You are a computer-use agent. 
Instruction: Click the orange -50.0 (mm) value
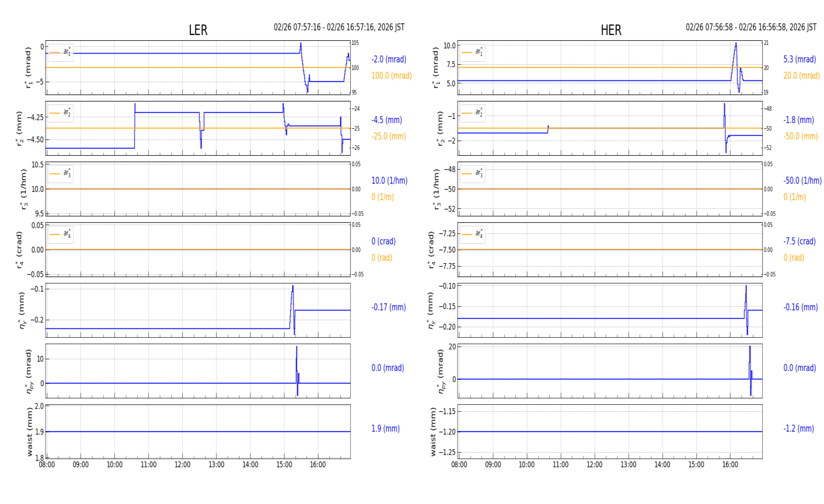pyautogui.click(x=801, y=136)
